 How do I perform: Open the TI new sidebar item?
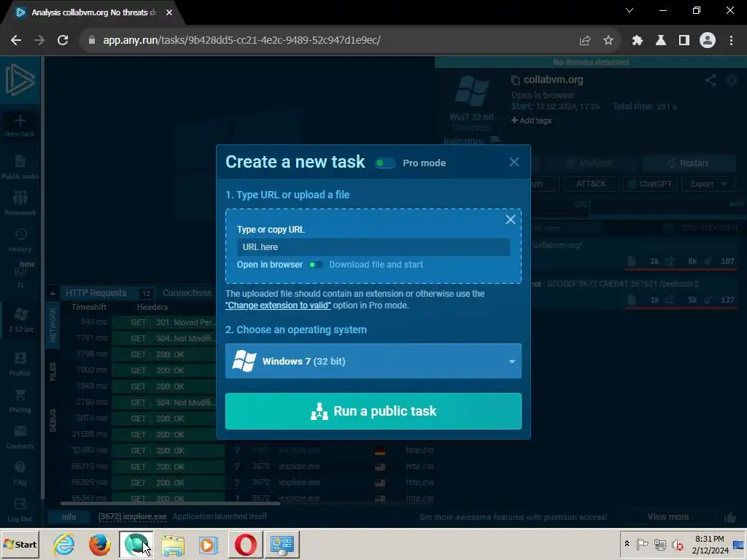pos(20,276)
